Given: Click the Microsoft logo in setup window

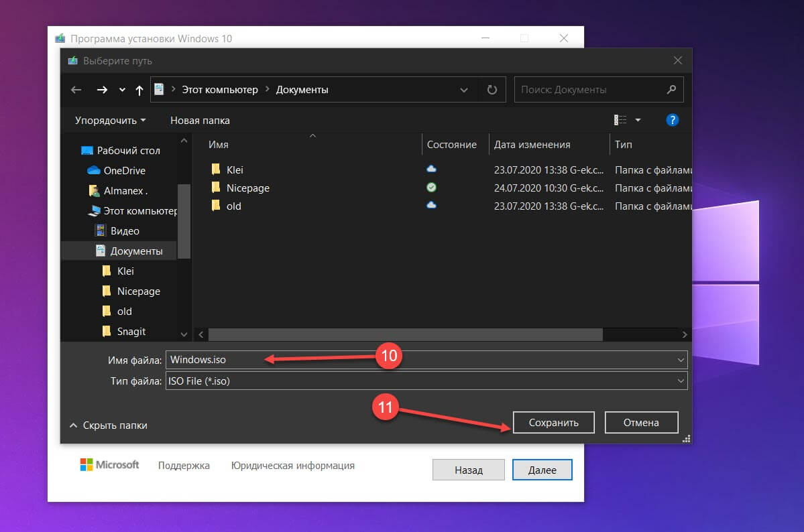Looking at the screenshot, I should 109,464.
